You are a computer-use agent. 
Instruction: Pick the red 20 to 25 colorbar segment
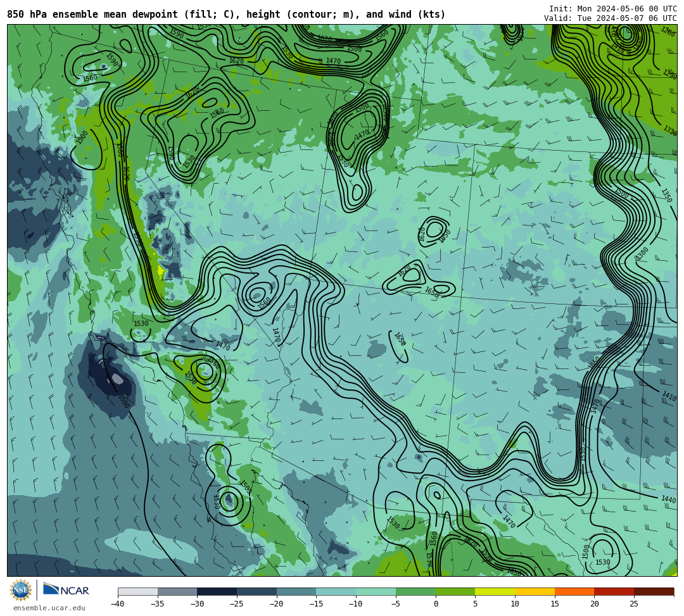614,591
